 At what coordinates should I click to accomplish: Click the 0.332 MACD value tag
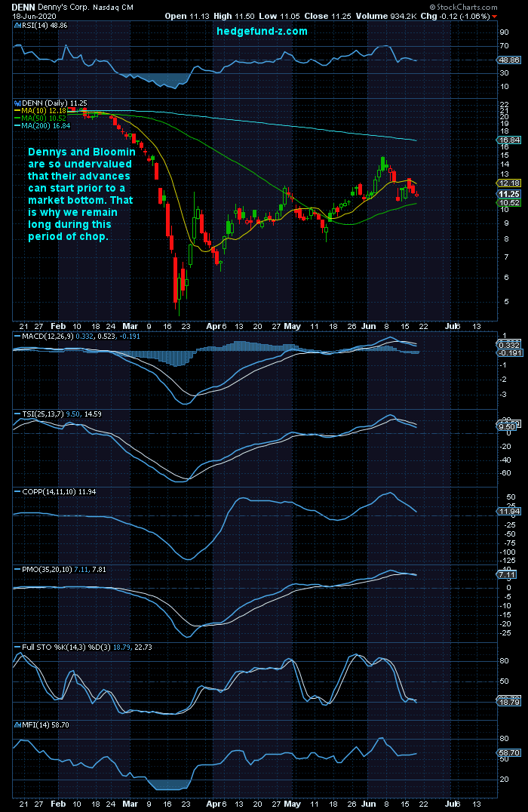pos(509,345)
